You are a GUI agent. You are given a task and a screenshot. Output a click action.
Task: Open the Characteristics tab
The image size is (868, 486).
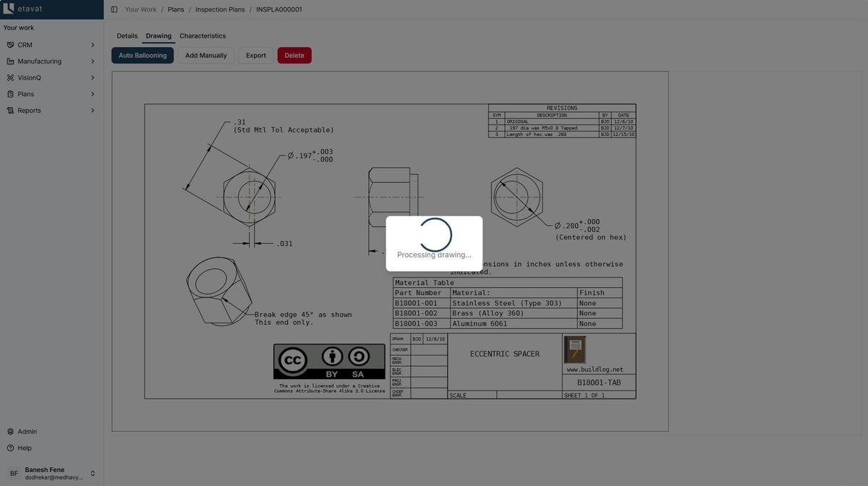pyautogui.click(x=203, y=34)
